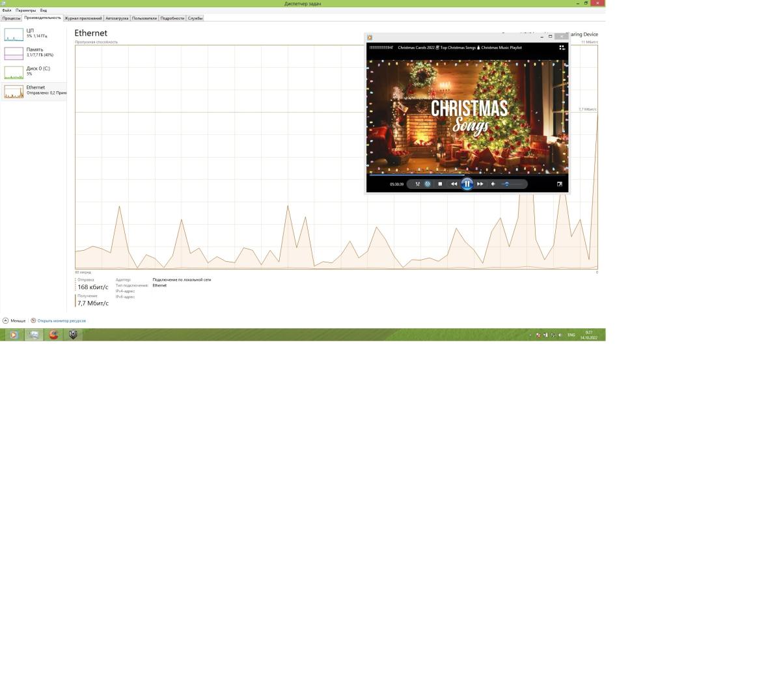Click the Ethernet throughput graph
Screen dimensions: 781x700
pyautogui.click(x=336, y=156)
